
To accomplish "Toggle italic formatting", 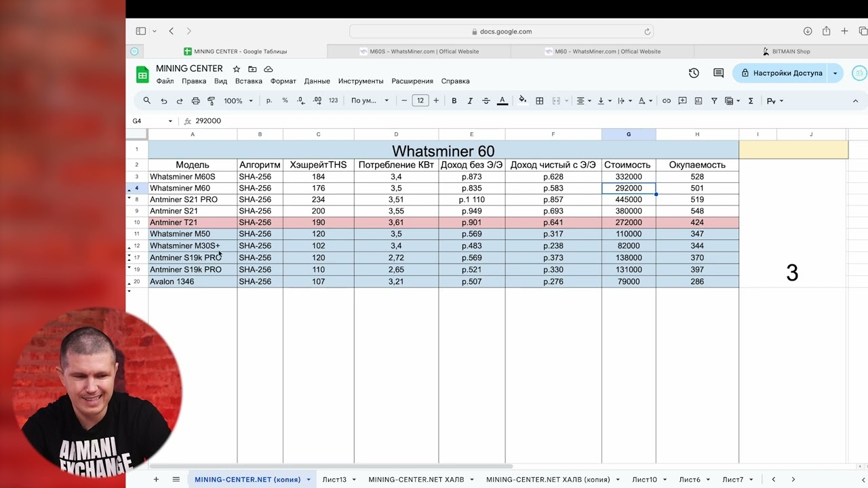I will click(470, 101).
